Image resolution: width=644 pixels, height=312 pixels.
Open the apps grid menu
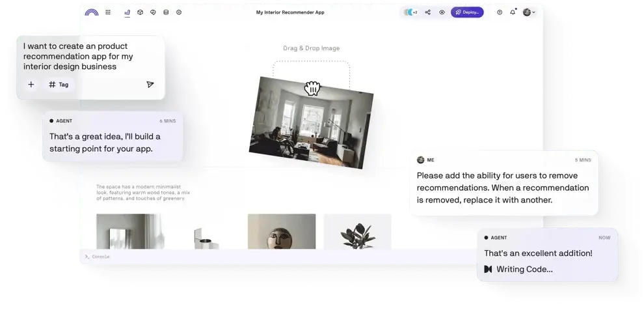108,12
